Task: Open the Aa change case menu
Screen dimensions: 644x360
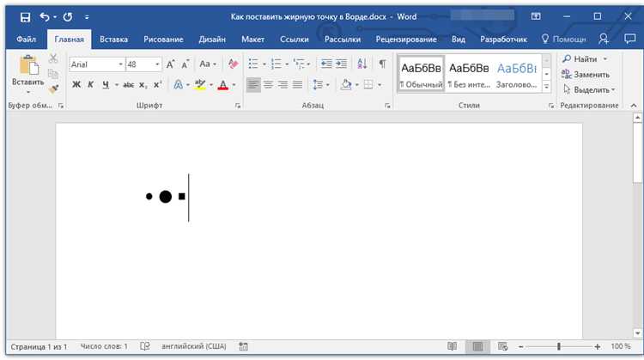Action: pyautogui.click(x=208, y=64)
